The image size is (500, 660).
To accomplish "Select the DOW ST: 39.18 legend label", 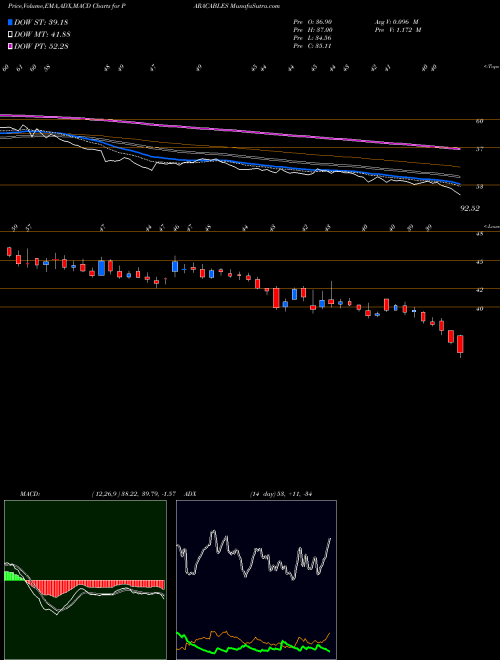I will click(41, 22).
